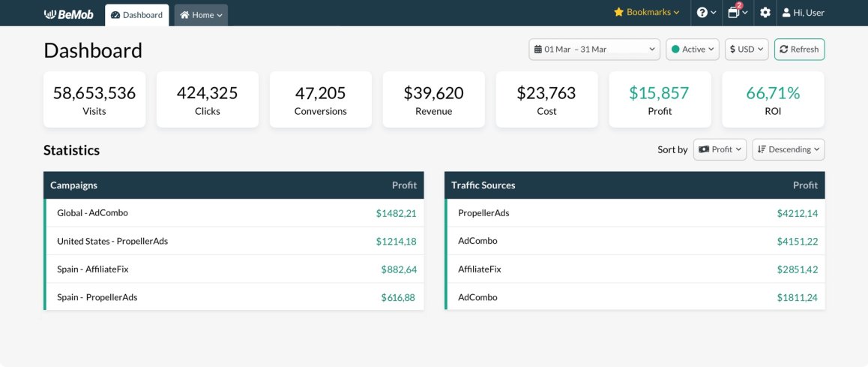Open the Sort by Profit dropdown

pyautogui.click(x=720, y=149)
